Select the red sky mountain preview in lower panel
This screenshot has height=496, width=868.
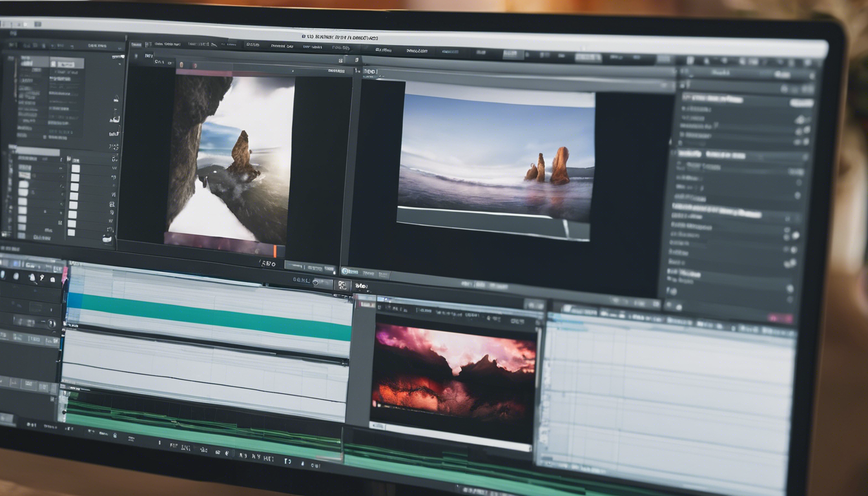click(455, 375)
